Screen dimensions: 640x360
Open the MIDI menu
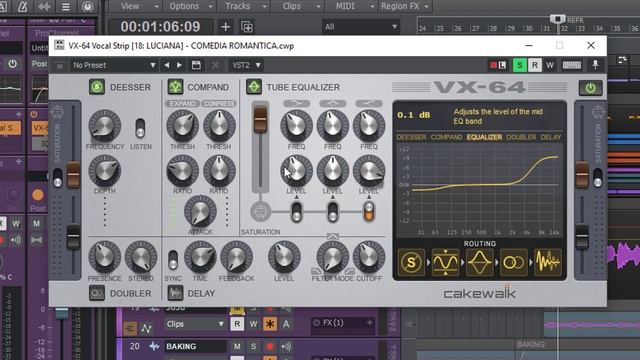(345, 6)
